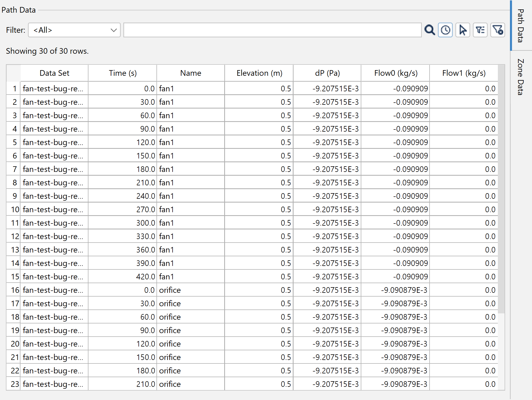Click the dP (Pa) column header
Viewport: 532px width, 400px height.
(x=327, y=73)
